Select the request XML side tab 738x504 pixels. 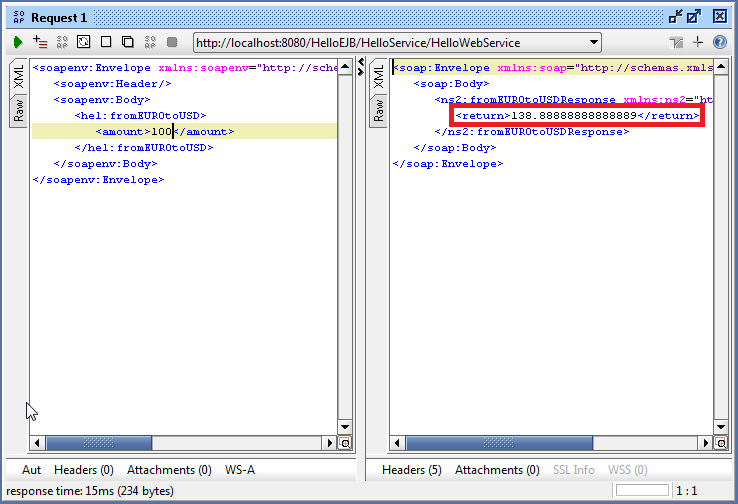[19, 77]
